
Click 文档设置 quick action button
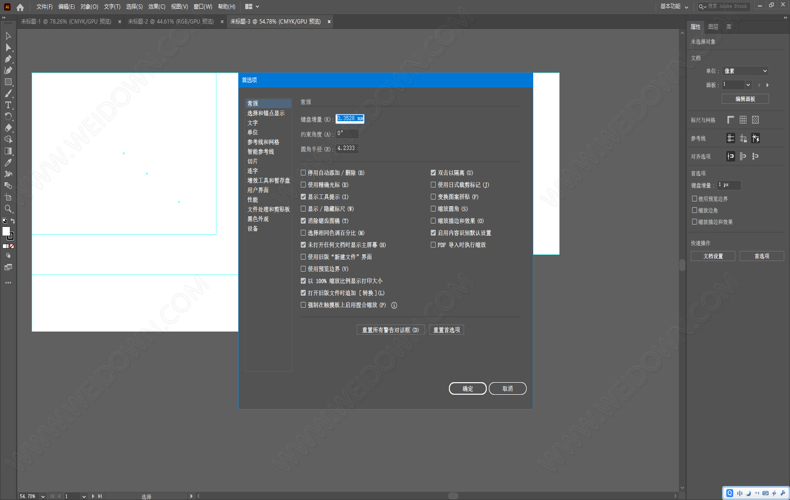[713, 256]
